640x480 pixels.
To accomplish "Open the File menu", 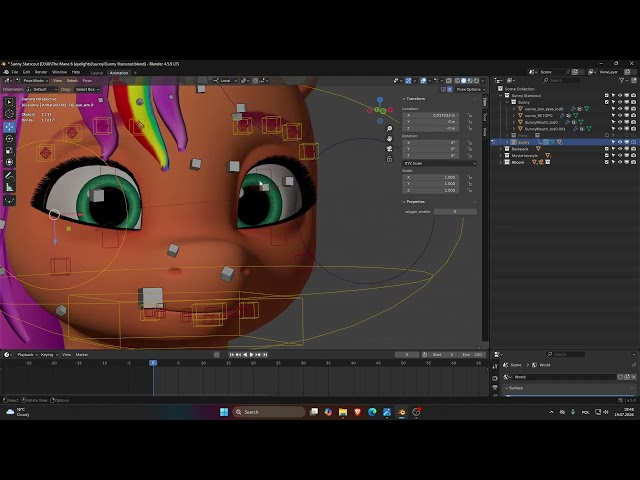I will [15, 72].
